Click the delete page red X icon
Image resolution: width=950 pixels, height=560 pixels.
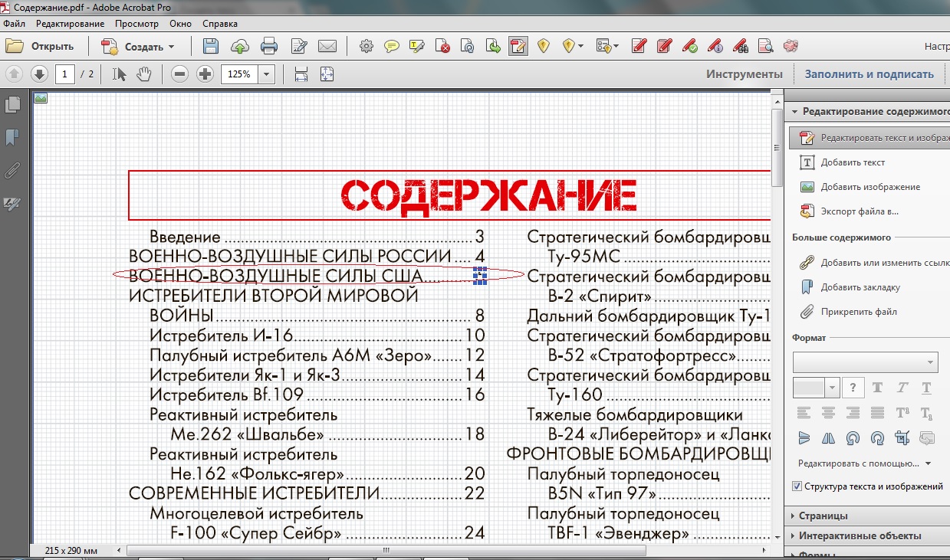click(x=442, y=47)
